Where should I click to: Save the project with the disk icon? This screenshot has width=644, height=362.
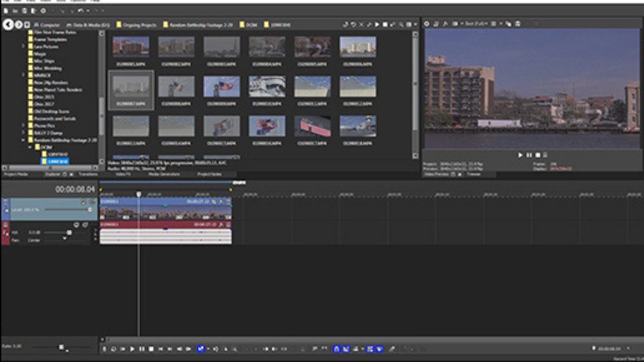pyautogui.click(x=24, y=11)
